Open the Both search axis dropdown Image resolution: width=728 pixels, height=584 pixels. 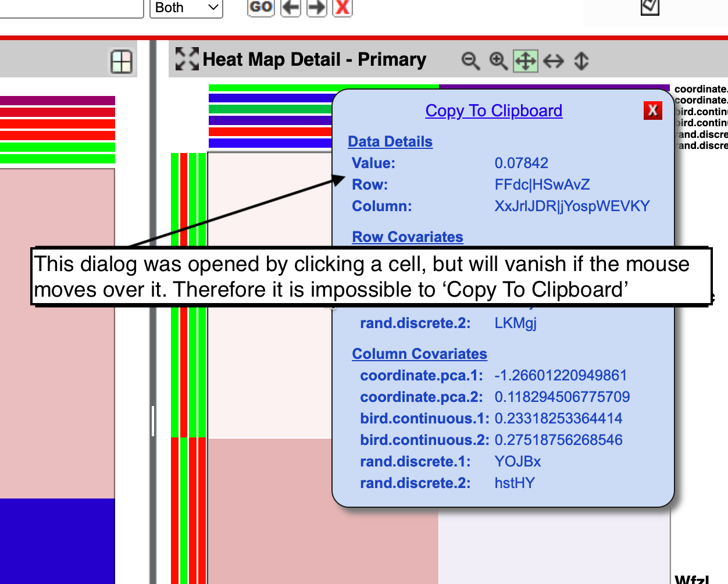pyautogui.click(x=185, y=8)
